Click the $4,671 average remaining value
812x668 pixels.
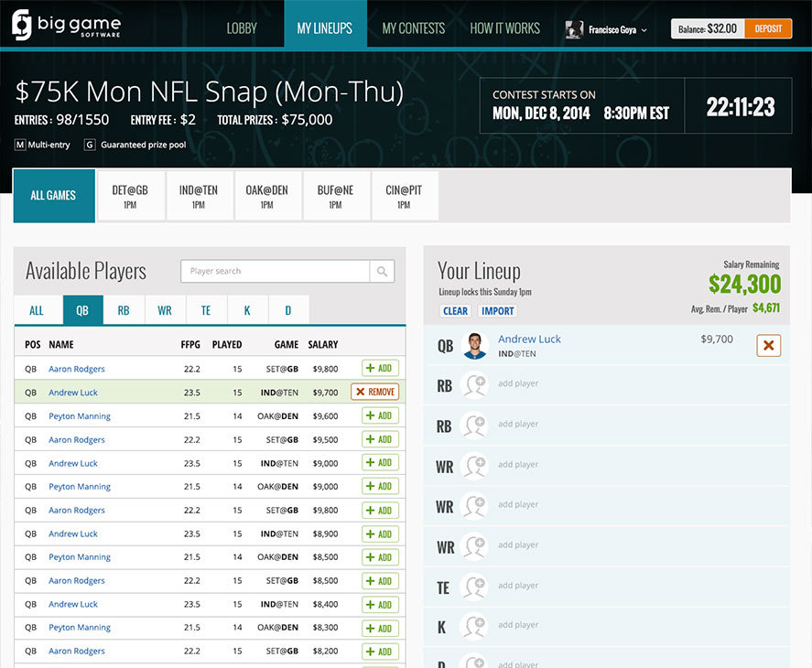[766, 308]
